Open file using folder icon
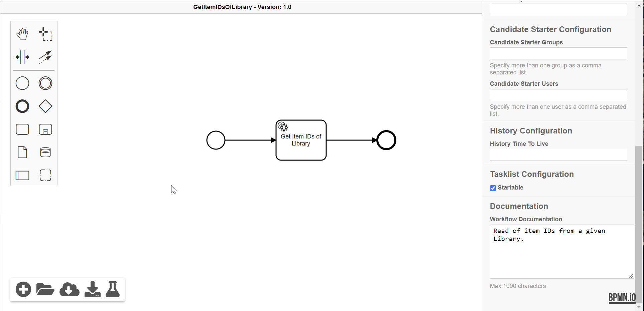Image resolution: width=644 pixels, height=311 pixels. point(45,289)
